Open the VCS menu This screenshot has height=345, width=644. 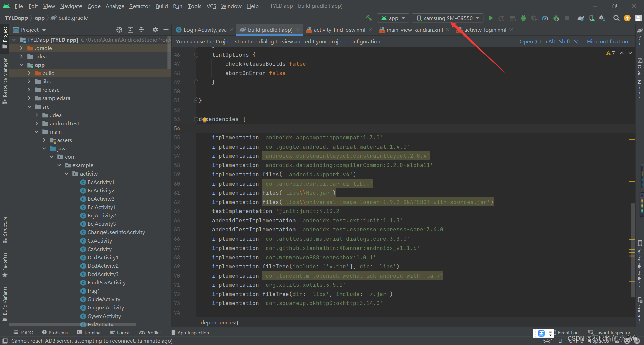pyautogui.click(x=211, y=6)
